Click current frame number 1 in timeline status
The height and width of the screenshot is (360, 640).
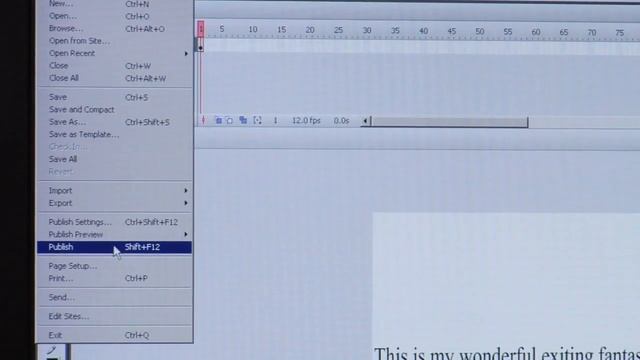pyautogui.click(x=276, y=121)
